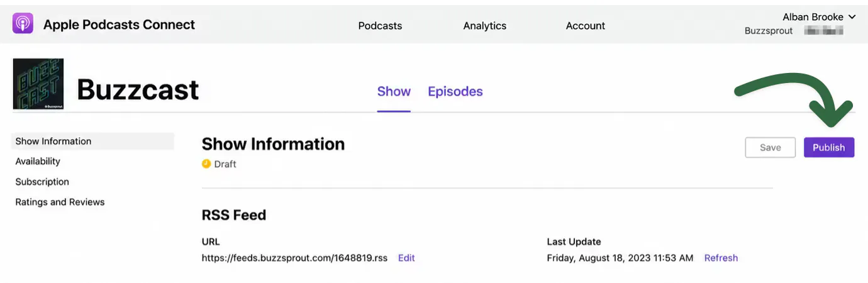This screenshot has height=283, width=868.
Task: Edit the RSS feed URL
Action: click(406, 258)
